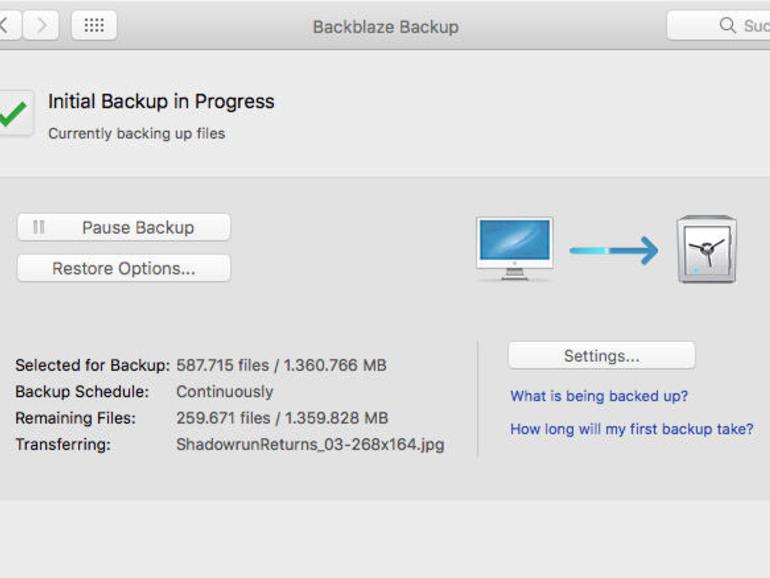The height and width of the screenshot is (578, 770).
Task: Click the Continuously backup schedule value
Action: coord(225,391)
